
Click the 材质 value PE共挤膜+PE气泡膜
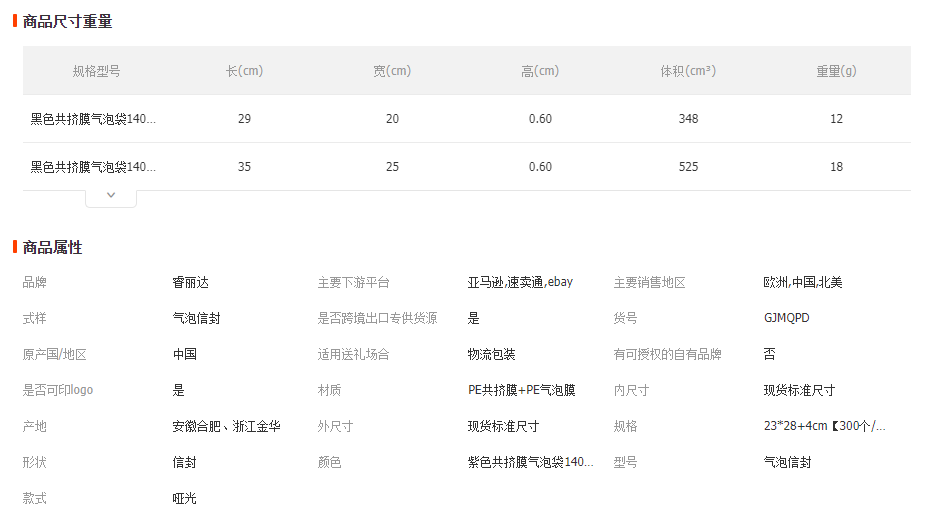click(521, 390)
